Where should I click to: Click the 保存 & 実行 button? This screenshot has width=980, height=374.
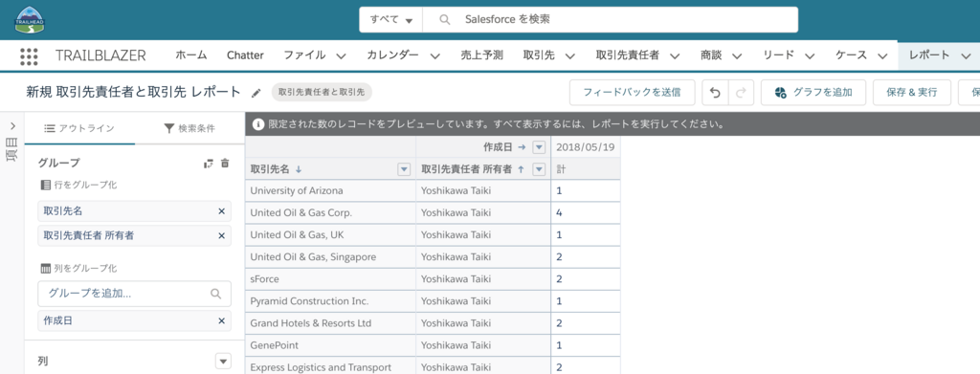click(912, 93)
